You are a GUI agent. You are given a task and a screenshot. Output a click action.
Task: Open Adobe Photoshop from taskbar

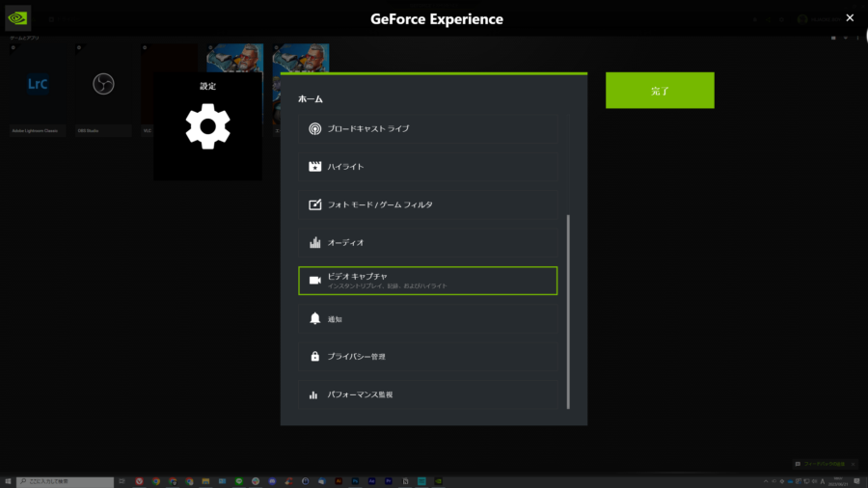coord(355,481)
